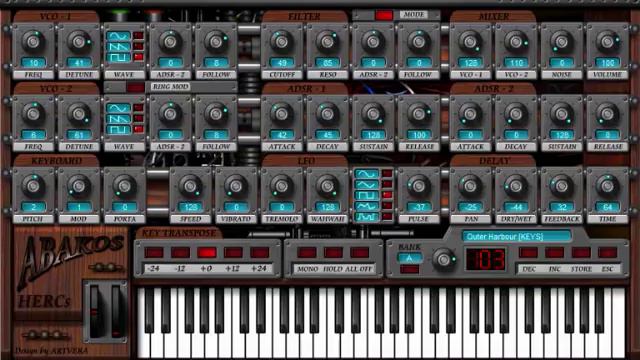Choose the sine wave shape in LFO
This screenshot has height=360, width=640.
coord(367,174)
